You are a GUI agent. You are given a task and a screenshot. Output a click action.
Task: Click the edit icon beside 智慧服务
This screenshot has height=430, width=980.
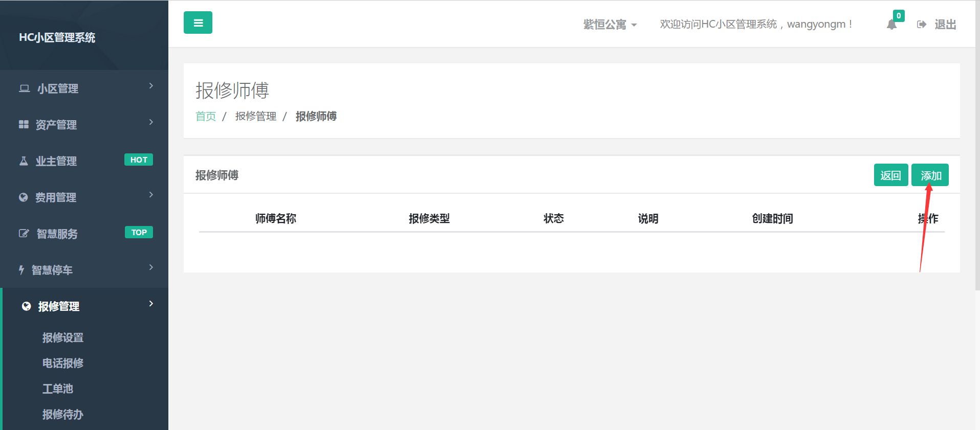pyautogui.click(x=24, y=234)
